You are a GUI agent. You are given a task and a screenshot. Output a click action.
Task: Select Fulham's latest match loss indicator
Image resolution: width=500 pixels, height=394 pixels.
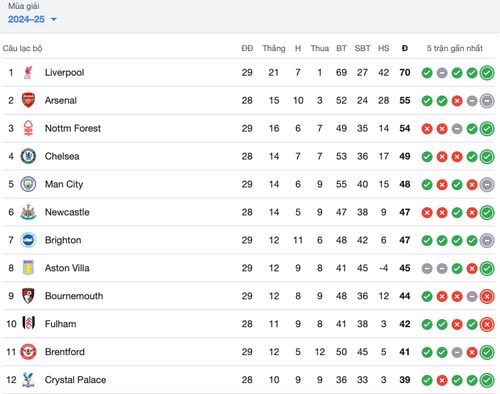pos(487,324)
